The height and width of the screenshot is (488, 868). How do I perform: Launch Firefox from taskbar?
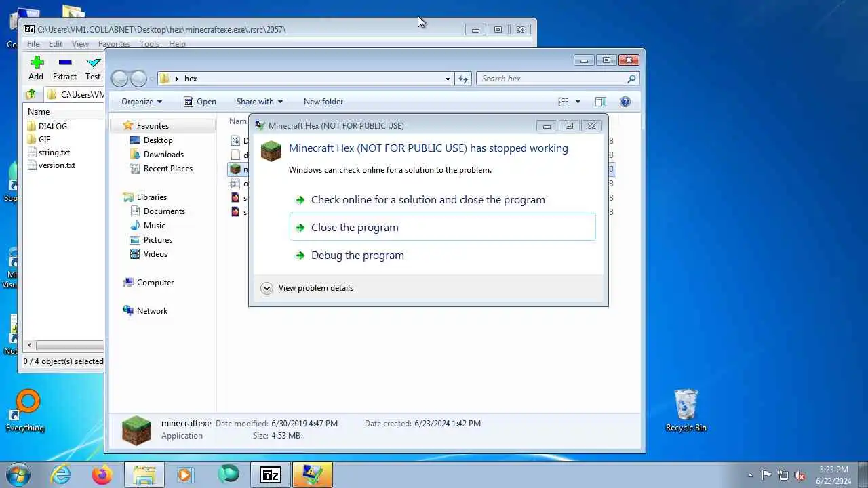[x=102, y=474]
